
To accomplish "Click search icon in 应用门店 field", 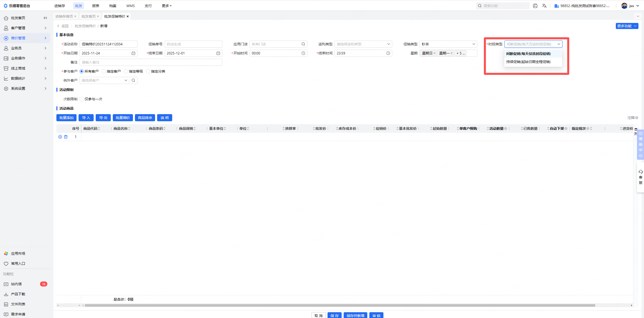I will click(303, 44).
